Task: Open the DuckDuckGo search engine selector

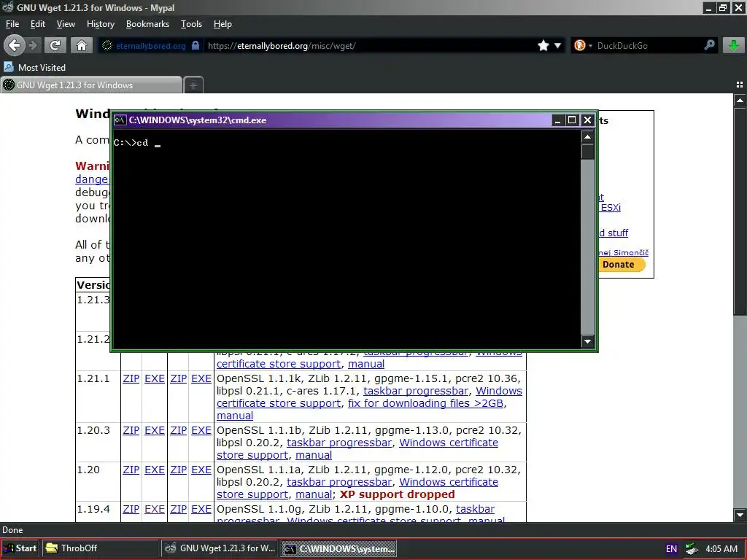Action: pyautogui.click(x=583, y=45)
